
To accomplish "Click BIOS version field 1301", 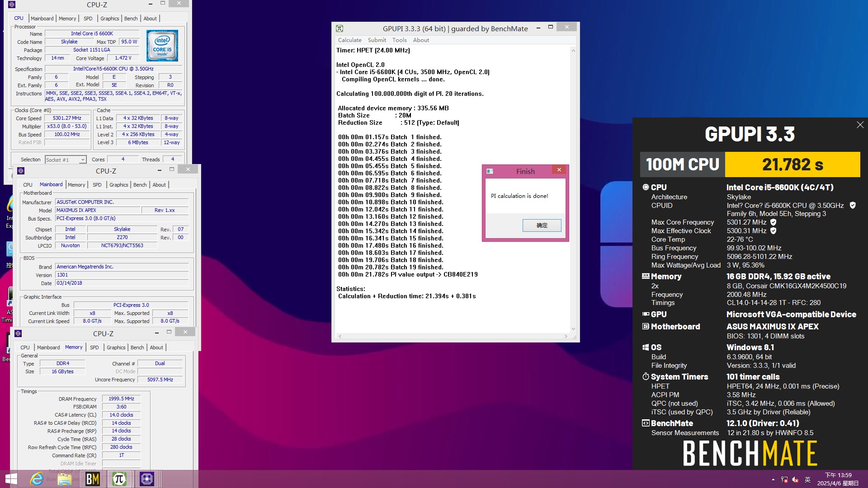I will 122,275.
